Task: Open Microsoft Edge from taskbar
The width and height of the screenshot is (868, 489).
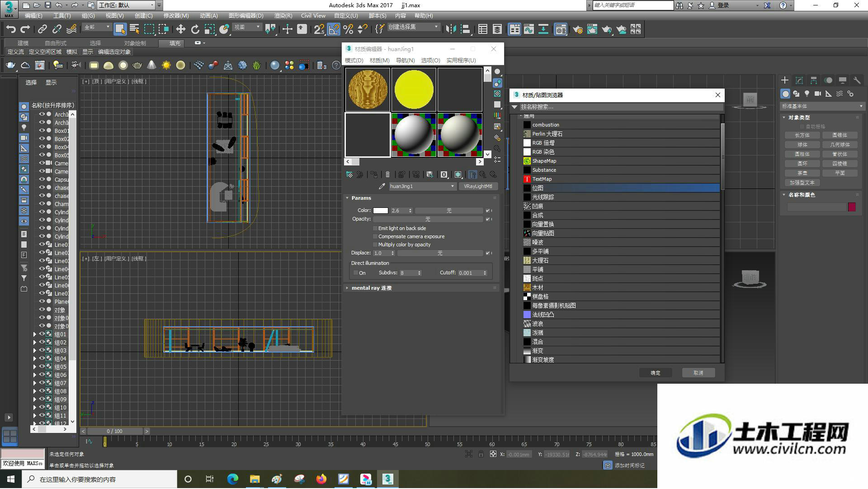Action: pos(232,479)
